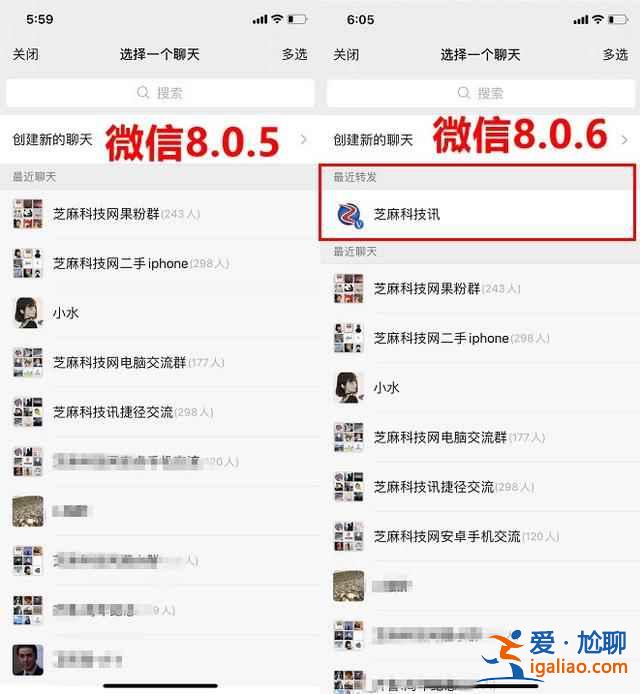Tap 关闭 in the left header
The image size is (640, 694).
pyautogui.click(x=26, y=54)
